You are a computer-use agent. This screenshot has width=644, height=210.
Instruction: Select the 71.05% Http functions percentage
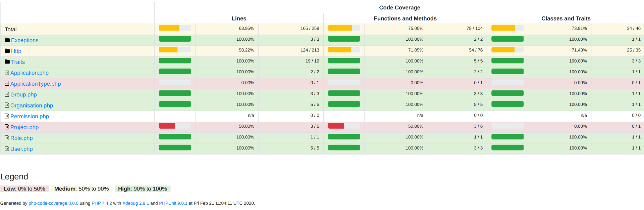click(416, 50)
